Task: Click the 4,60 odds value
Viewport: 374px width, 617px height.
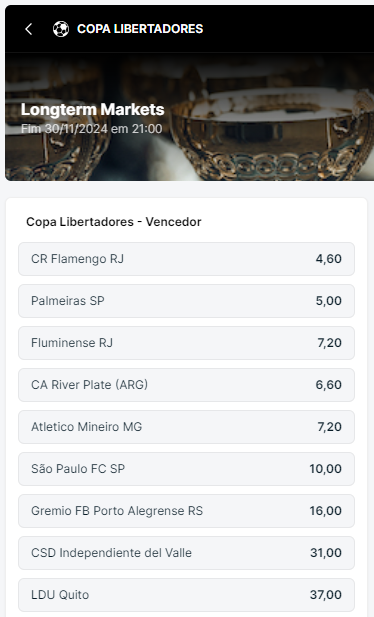Action: coord(329,259)
